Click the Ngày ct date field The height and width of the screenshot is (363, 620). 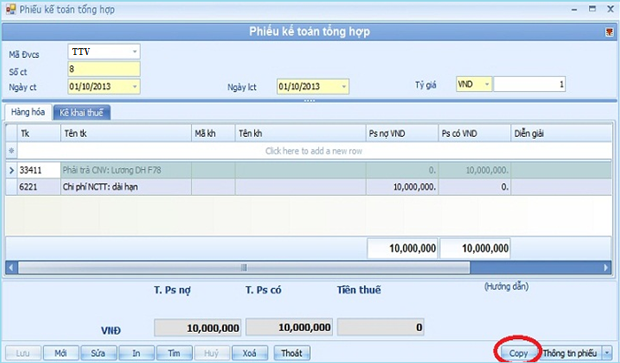(104, 86)
